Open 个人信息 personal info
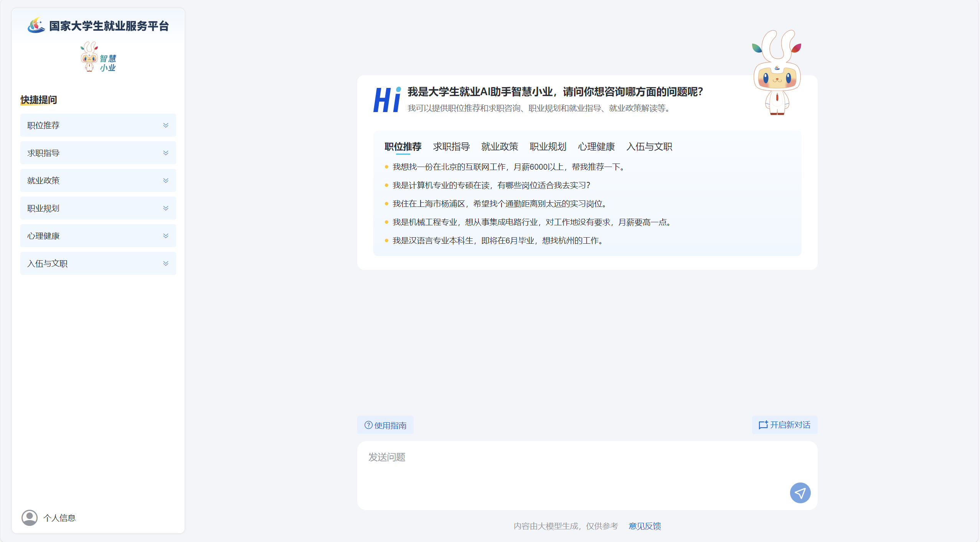The height and width of the screenshot is (542, 980). [x=59, y=518]
